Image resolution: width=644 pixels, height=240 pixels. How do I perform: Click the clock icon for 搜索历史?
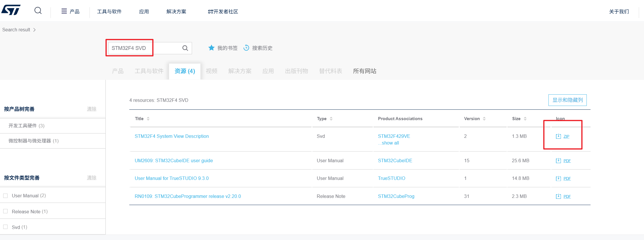pyautogui.click(x=246, y=48)
